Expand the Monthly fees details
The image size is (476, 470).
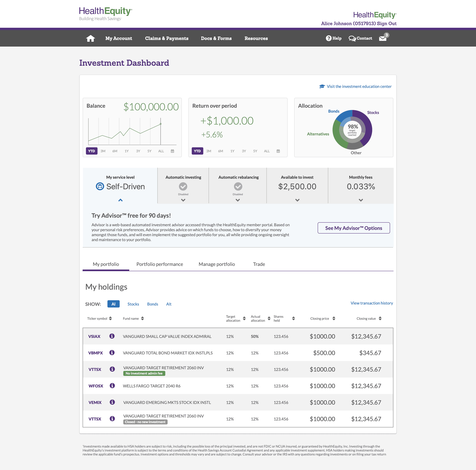[361, 200]
